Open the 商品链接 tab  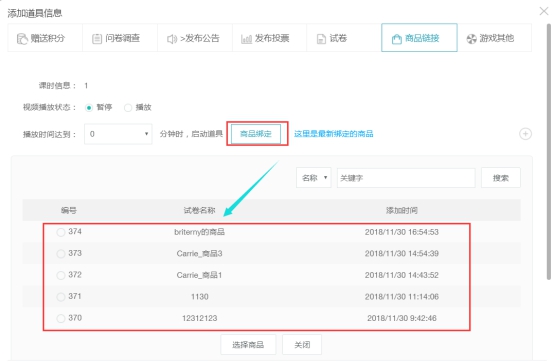[419, 38]
